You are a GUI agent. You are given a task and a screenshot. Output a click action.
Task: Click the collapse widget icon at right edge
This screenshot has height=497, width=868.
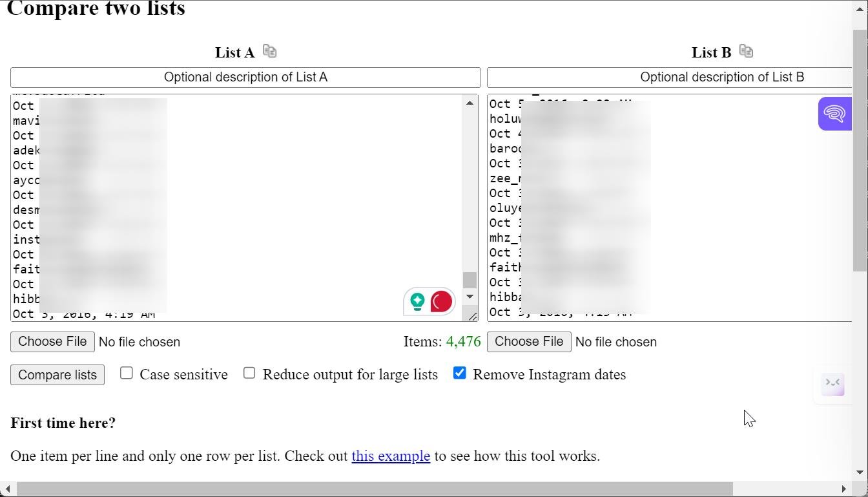(x=833, y=383)
